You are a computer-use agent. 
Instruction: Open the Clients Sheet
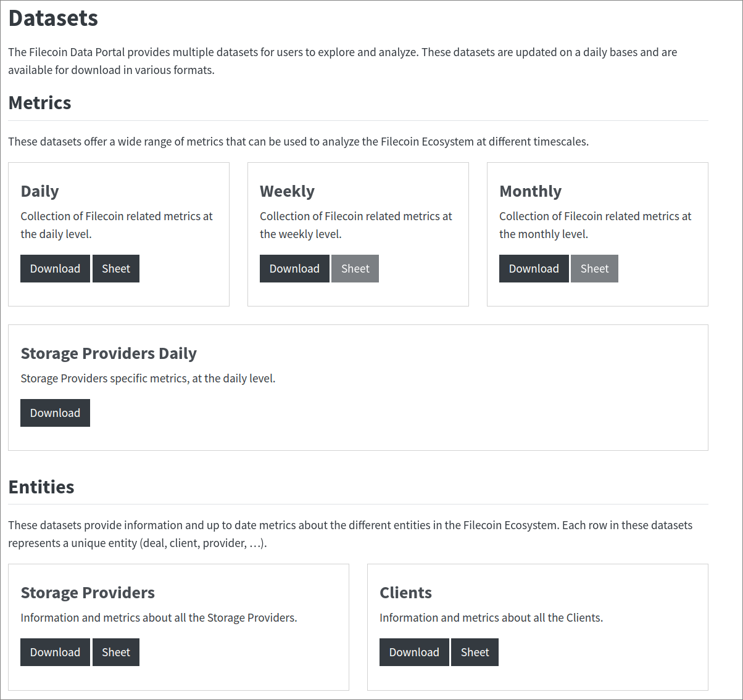click(x=475, y=653)
